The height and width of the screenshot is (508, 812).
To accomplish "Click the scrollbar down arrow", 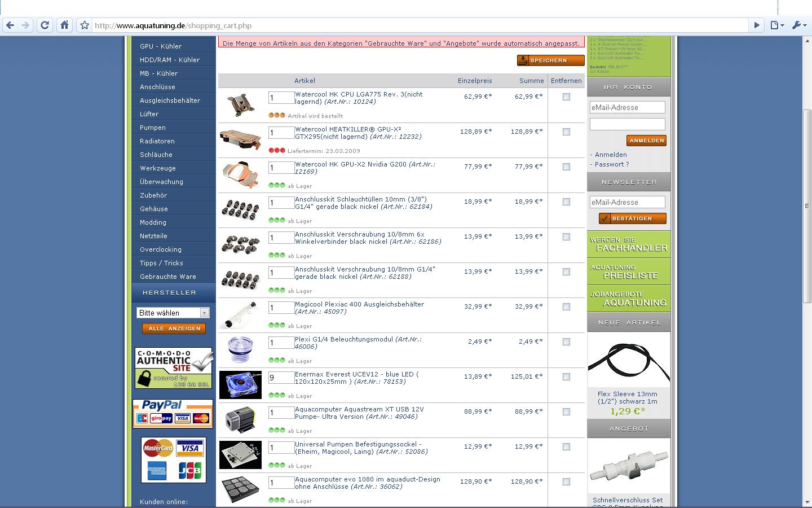I will pos(807,502).
